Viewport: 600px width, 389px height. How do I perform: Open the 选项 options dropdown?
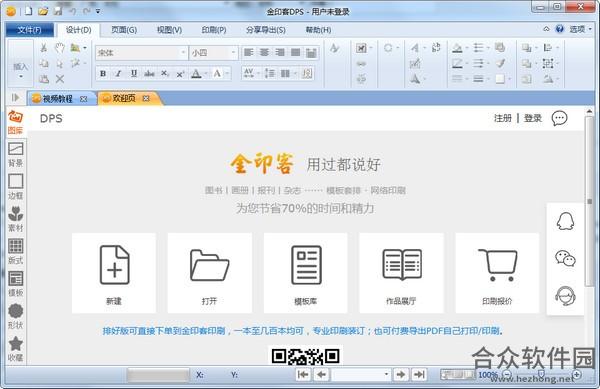click(580, 29)
